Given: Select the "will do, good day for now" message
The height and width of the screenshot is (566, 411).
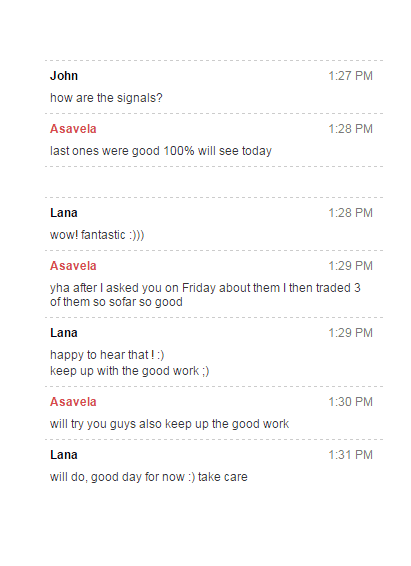Looking at the screenshot, I should pyautogui.click(x=149, y=477).
